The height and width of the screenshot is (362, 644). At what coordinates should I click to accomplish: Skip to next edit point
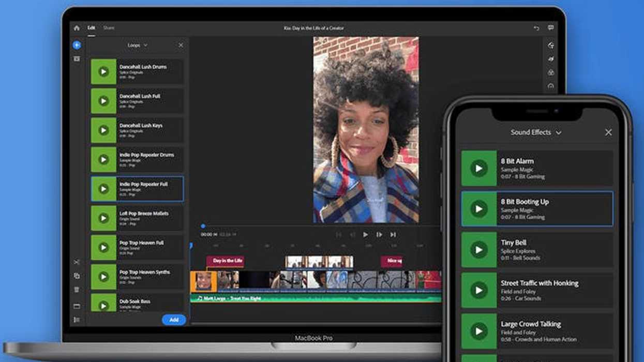[393, 235]
